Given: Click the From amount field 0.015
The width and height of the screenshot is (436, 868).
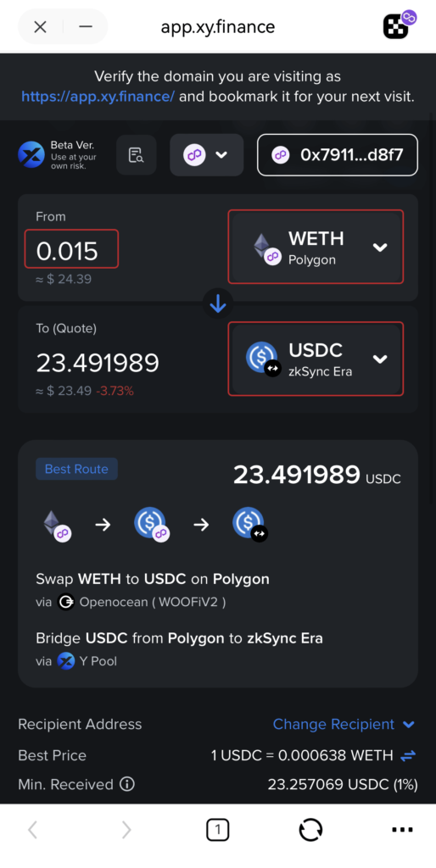Looking at the screenshot, I should tap(71, 248).
